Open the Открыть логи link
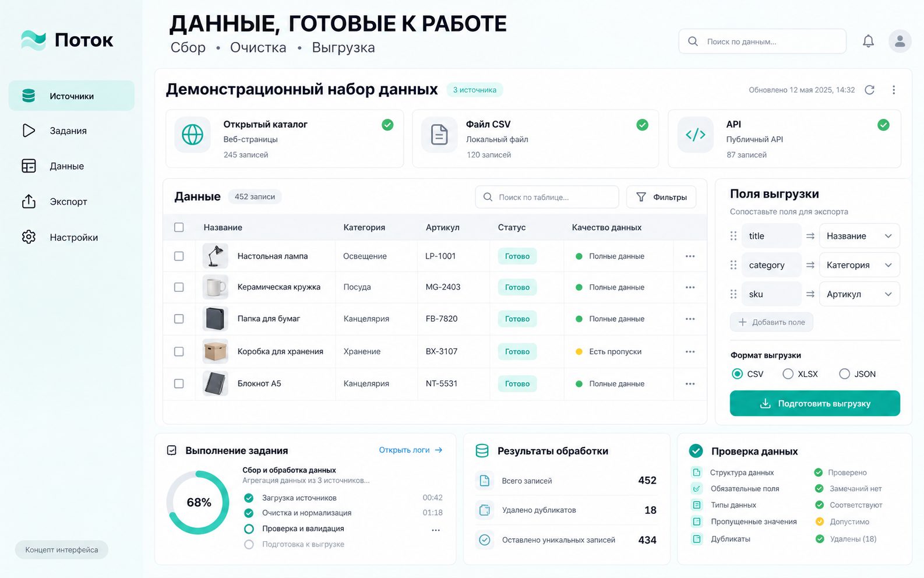 coord(411,450)
